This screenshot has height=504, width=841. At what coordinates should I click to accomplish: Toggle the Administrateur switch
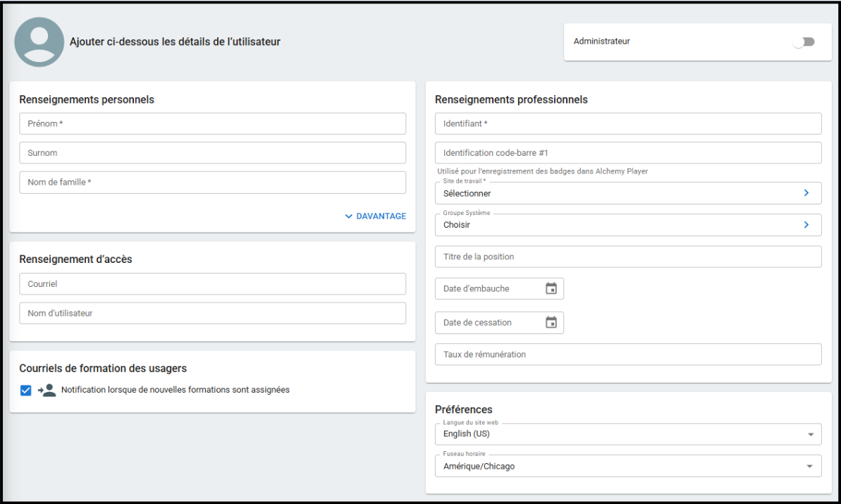pos(804,42)
